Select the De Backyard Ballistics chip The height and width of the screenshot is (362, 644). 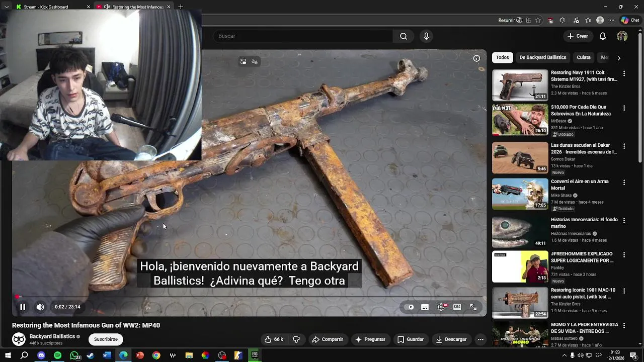pos(543,57)
